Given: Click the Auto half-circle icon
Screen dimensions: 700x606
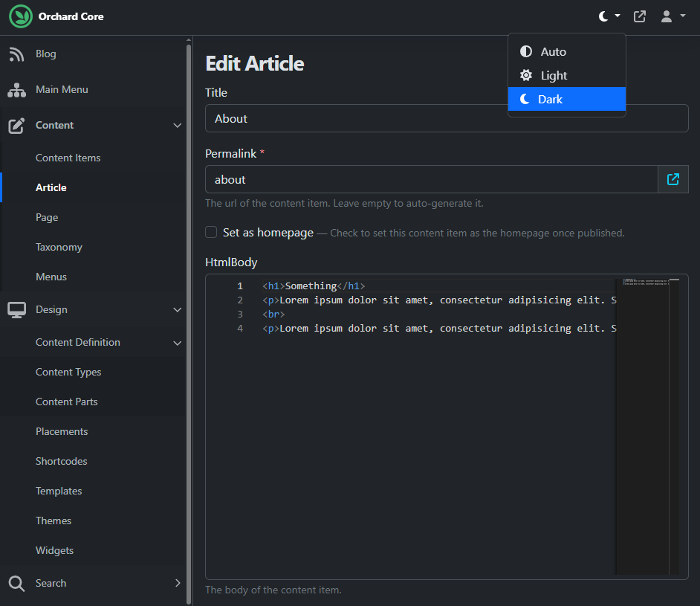Looking at the screenshot, I should (x=526, y=51).
